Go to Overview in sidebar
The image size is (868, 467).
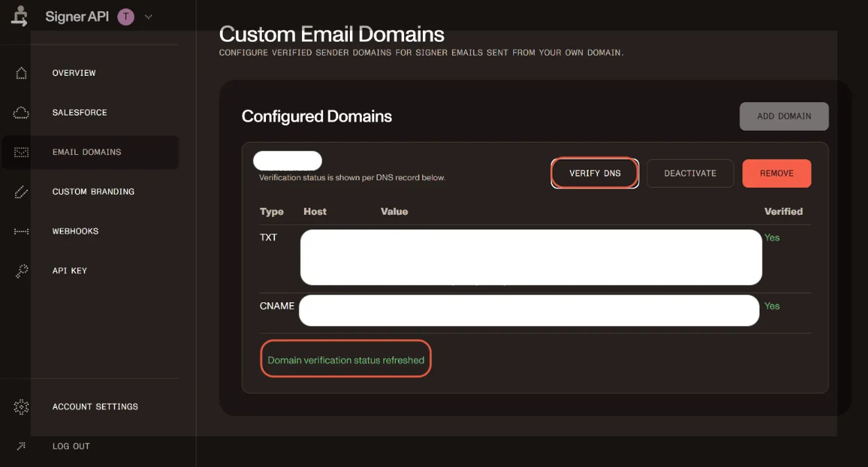tap(74, 73)
